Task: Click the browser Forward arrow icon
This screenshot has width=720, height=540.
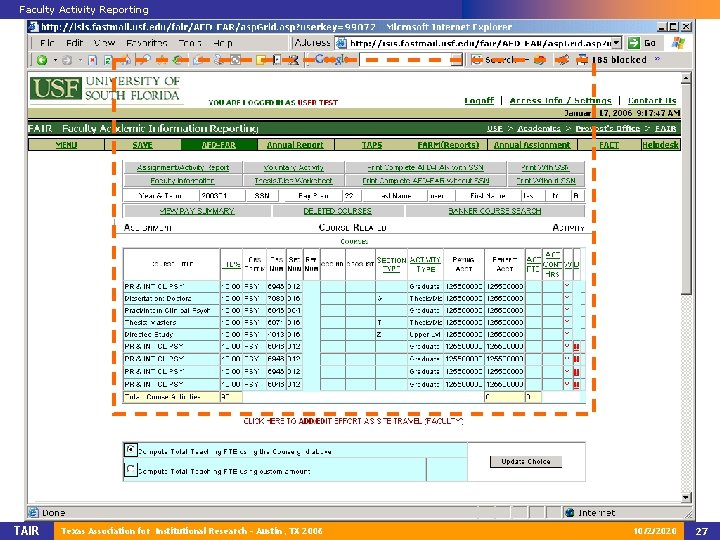Action: tap(67, 60)
